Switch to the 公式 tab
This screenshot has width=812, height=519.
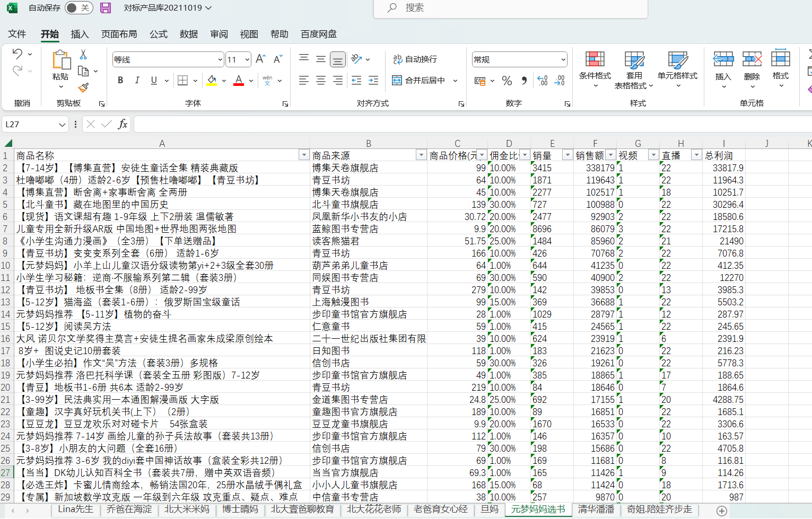pos(159,34)
